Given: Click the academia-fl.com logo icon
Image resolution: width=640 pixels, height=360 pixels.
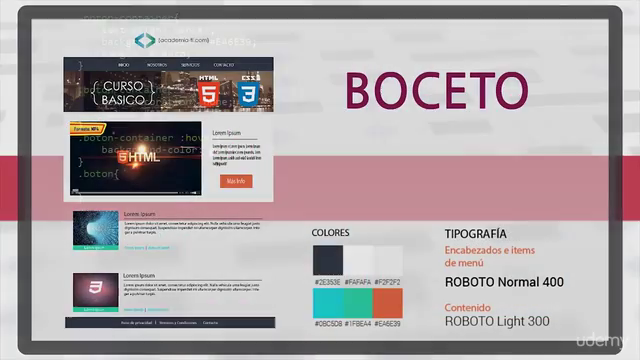Looking at the screenshot, I should tap(145, 40).
